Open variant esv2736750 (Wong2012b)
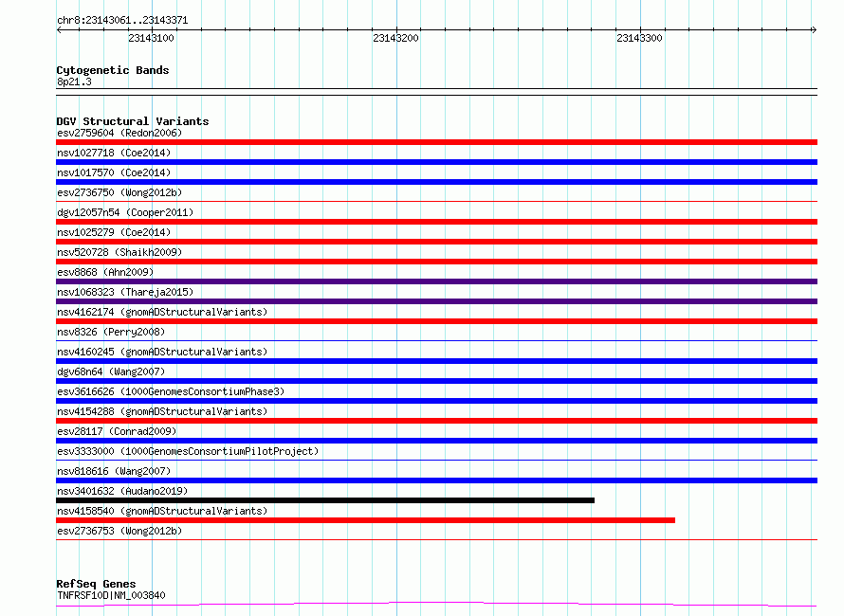Screen dimensions: 844x616 click(x=119, y=192)
